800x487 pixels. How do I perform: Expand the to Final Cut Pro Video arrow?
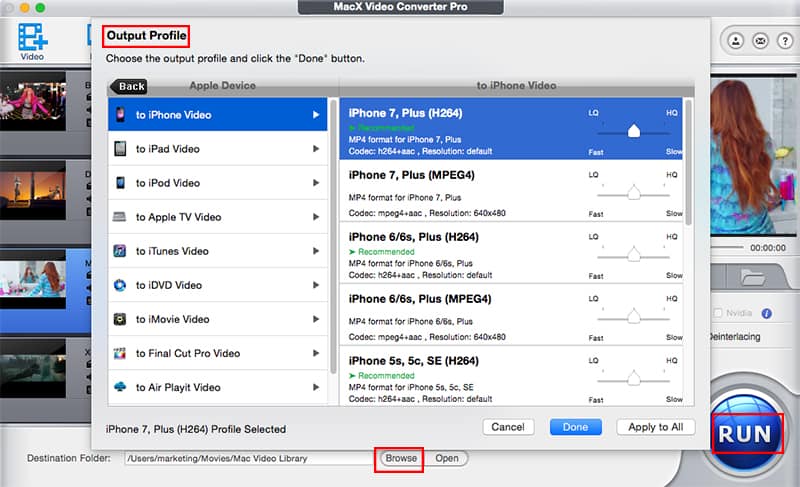click(316, 353)
